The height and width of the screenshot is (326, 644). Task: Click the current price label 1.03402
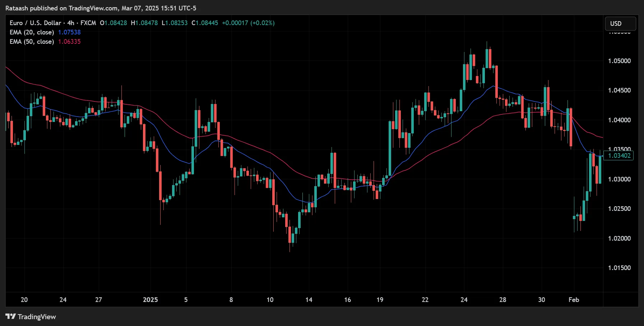pos(619,156)
